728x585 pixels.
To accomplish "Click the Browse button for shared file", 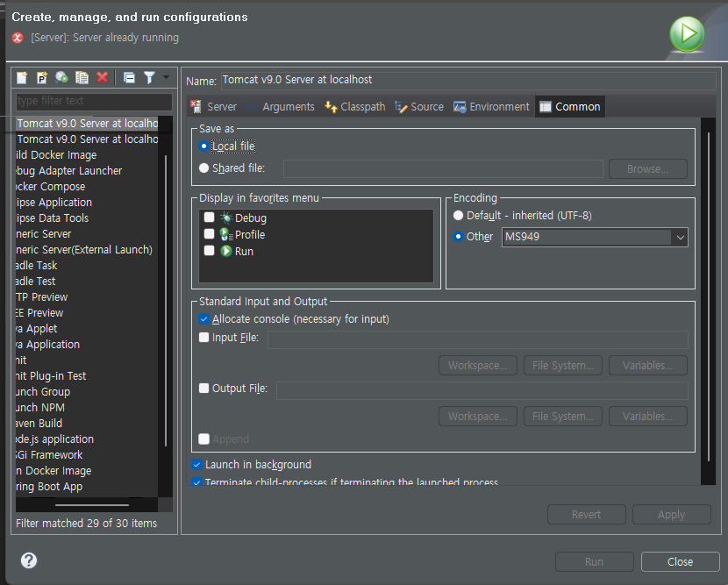I will (x=647, y=169).
